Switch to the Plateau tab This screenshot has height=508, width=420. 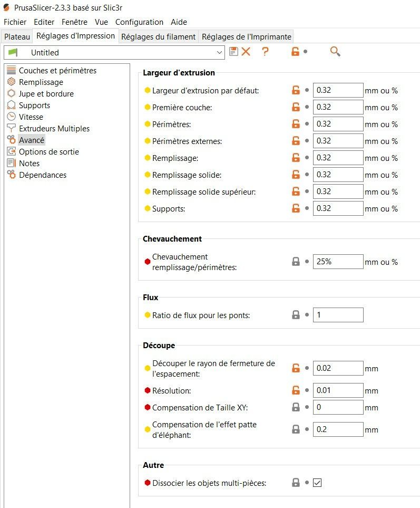tap(17, 36)
